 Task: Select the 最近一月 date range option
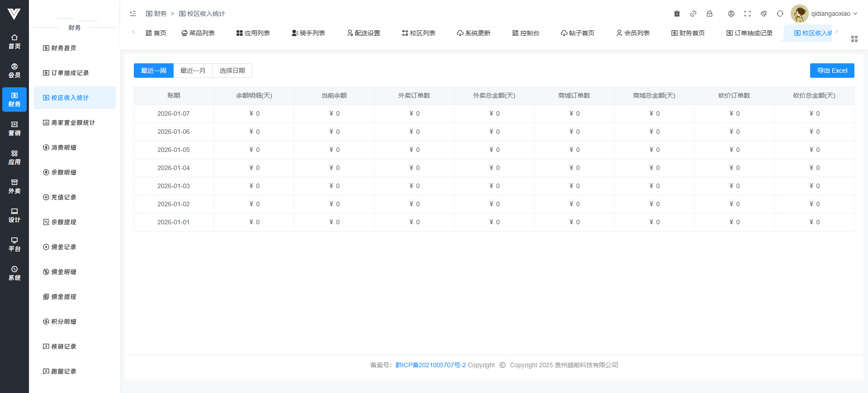click(x=193, y=71)
